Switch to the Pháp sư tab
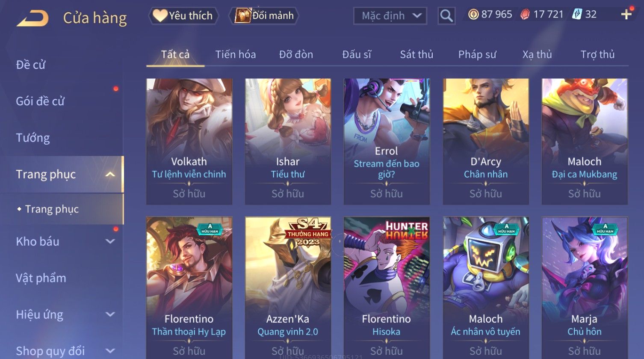 pos(477,54)
